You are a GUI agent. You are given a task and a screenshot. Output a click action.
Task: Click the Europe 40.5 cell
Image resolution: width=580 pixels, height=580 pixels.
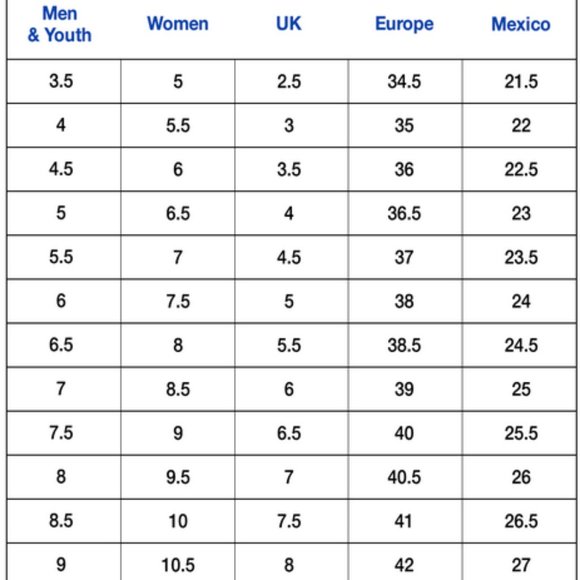[x=405, y=477]
